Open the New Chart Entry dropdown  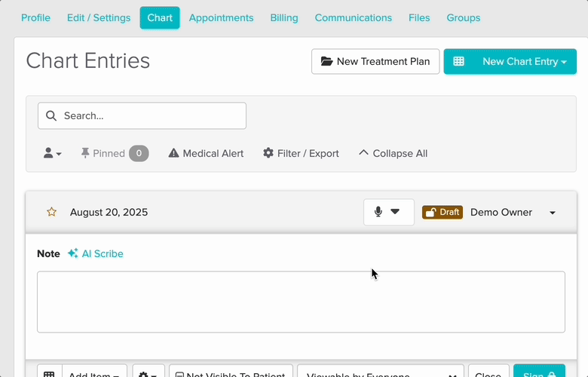(x=510, y=62)
